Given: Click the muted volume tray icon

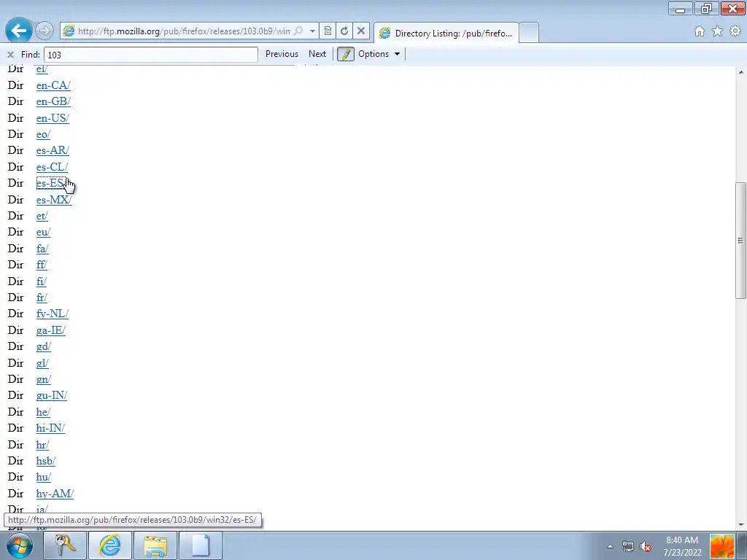Looking at the screenshot, I should pos(646,546).
